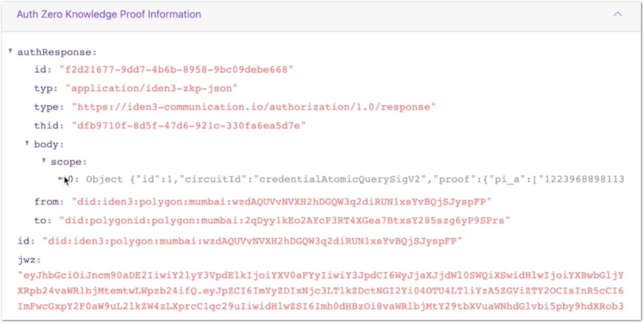
Task: Click the iden3-communication.io authorization response URL
Action: pyautogui.click(x=254, y=107)
